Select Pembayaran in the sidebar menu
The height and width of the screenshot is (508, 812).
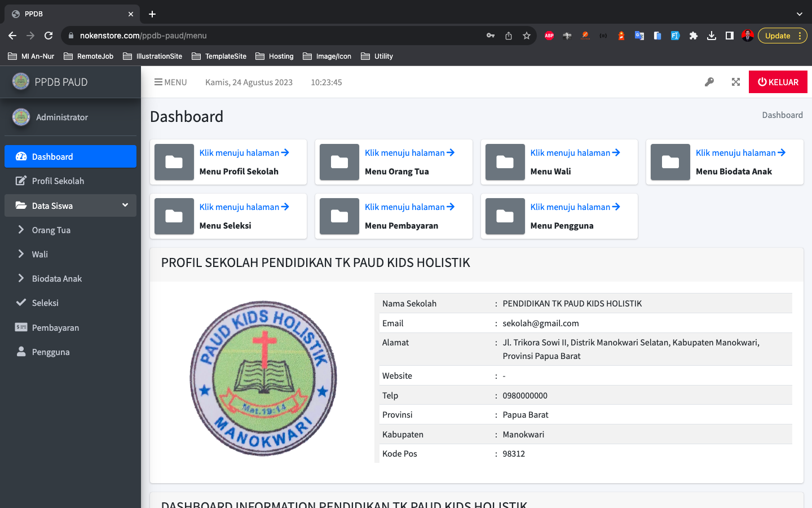(x=55, y=327)
